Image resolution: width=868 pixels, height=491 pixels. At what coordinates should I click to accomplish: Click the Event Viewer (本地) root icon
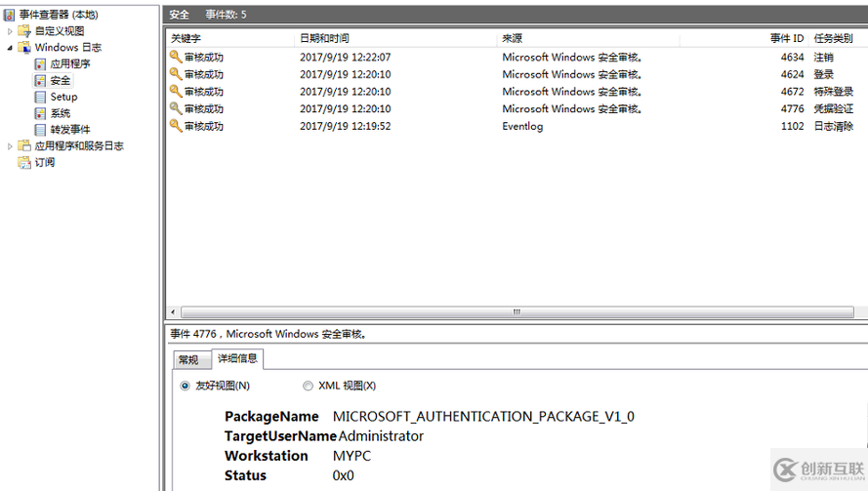click(x=10, y=15)
